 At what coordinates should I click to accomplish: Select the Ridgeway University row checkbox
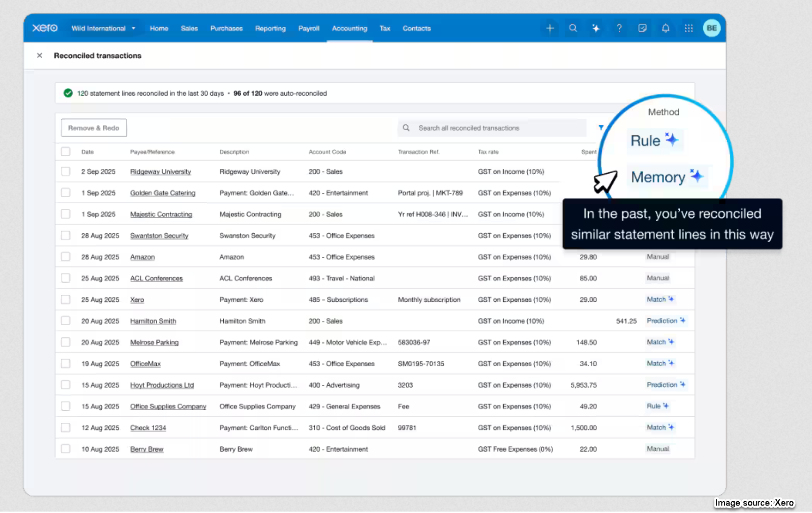[66, 172]
